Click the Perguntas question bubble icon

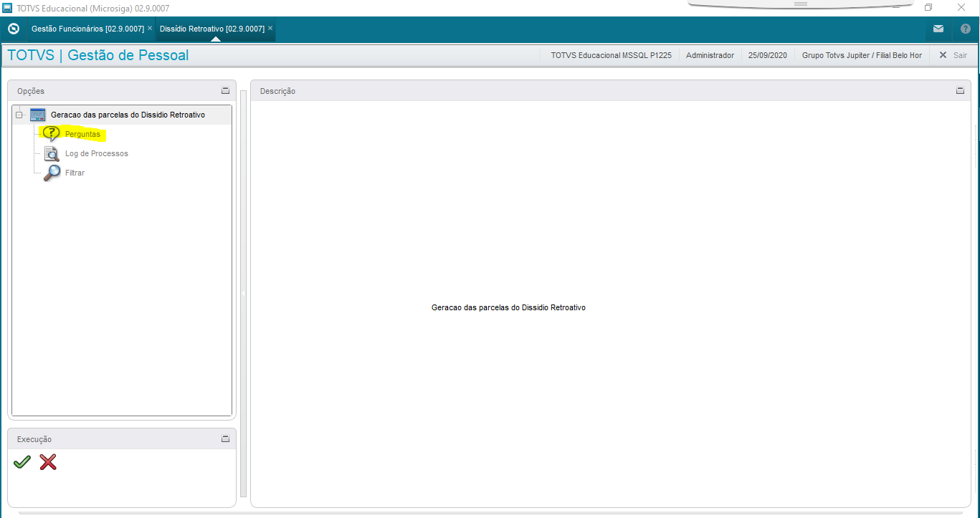pos(52,134)
